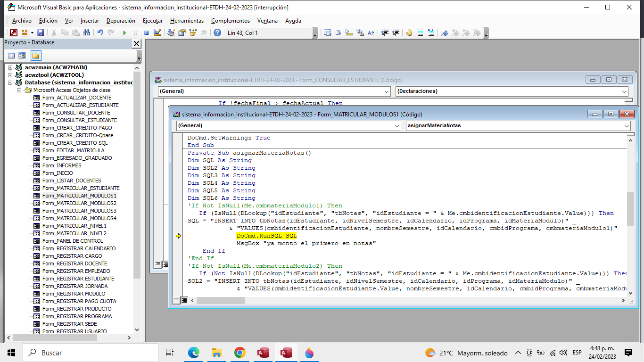
Task: Click the View Microsoft Access toolbar icon
Action: [14, 33]
